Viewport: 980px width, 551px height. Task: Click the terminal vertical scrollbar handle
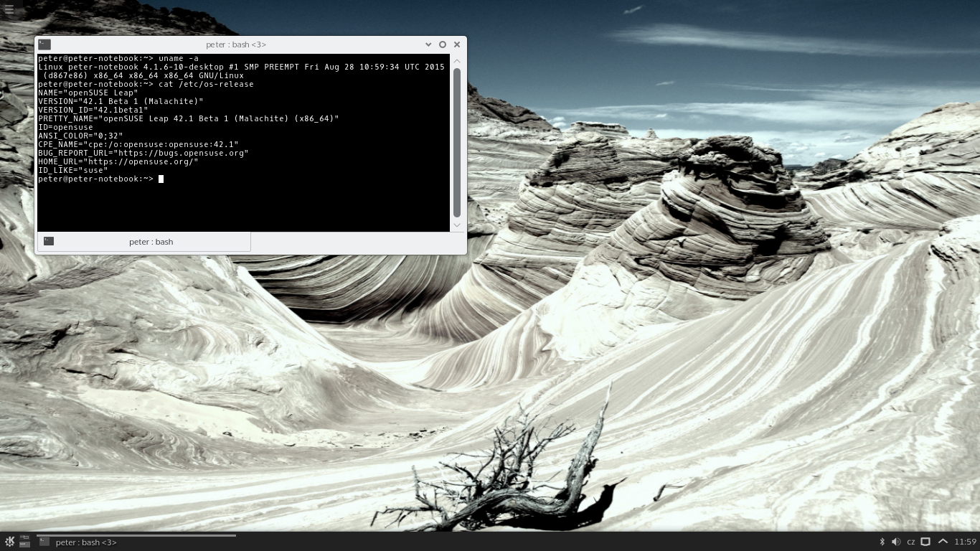(x=457, y=142)
